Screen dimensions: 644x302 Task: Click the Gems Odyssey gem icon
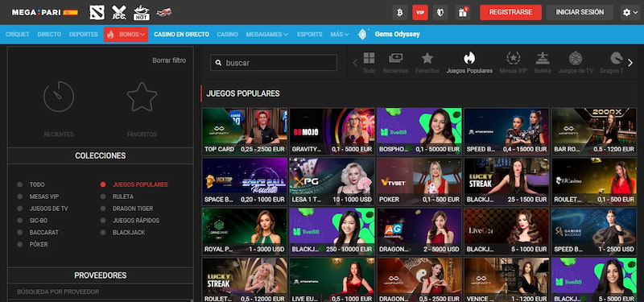pyautogui.click(x=362, y=35)
